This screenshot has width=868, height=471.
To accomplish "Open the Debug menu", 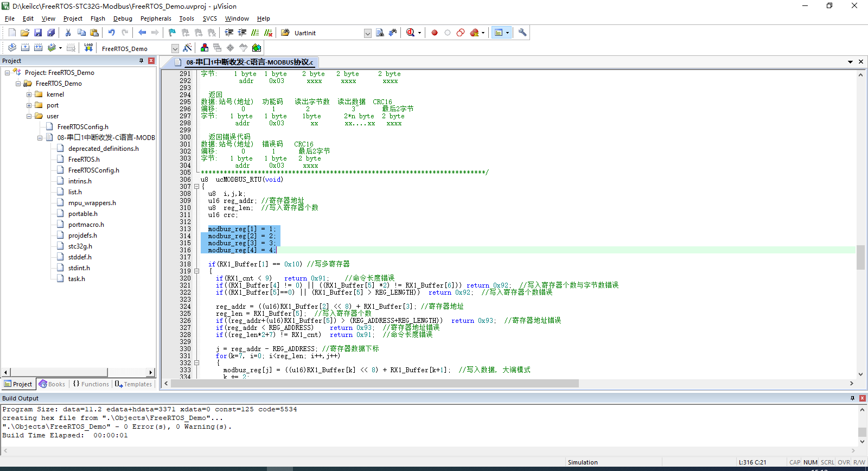I will tap(123, 18).
